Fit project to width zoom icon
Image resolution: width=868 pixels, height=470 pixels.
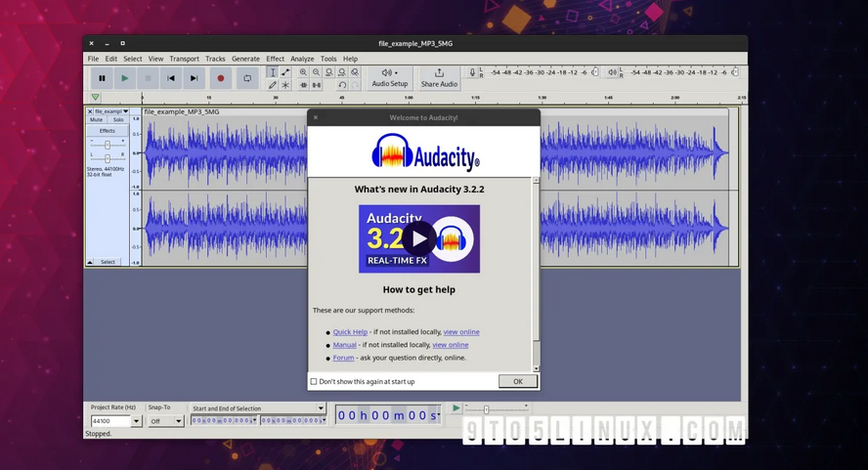tap(342, 72)
